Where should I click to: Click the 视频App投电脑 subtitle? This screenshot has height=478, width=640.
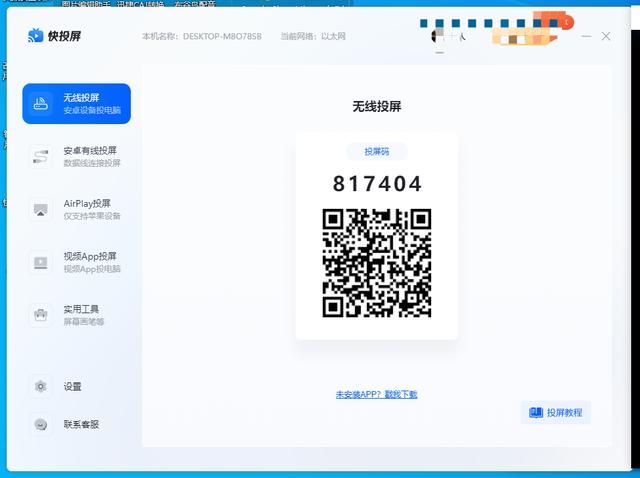tap(92, 269)
